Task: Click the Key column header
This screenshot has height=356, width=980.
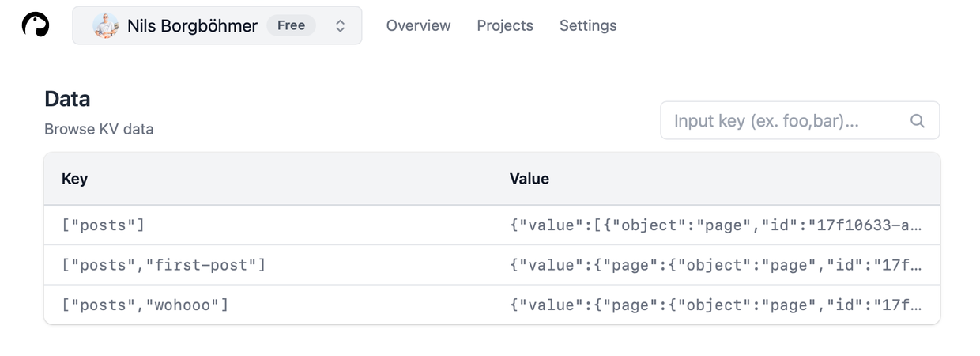Action: [x=74, y=179]
